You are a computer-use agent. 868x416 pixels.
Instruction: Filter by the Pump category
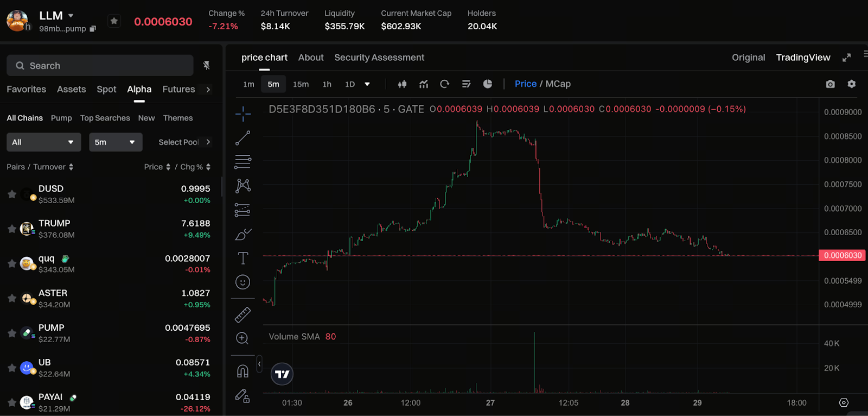pyautogui.click(x=61, y=118)
